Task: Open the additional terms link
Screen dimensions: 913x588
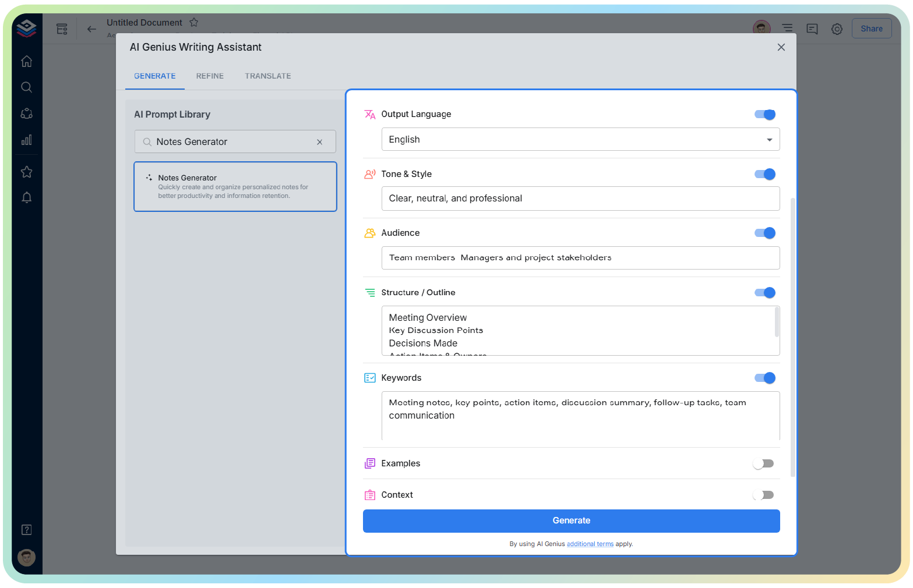Action: tap(590, 544)
